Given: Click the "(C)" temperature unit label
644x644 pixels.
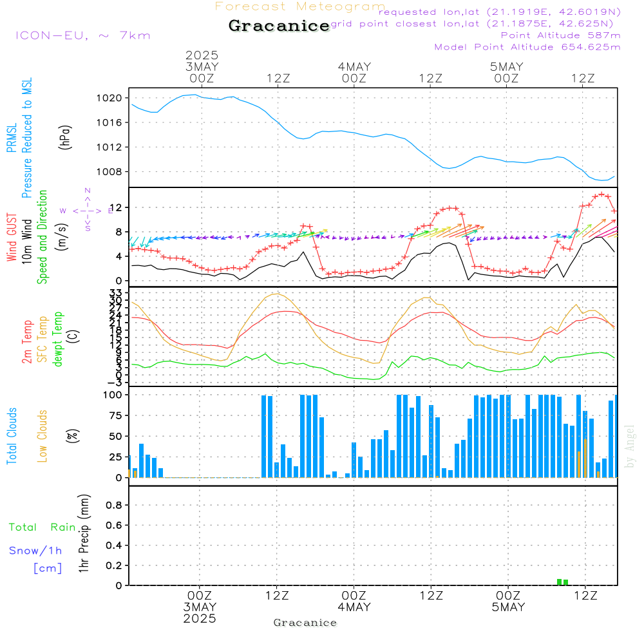Looking at the screenshot, I should (x=73, y=336).
